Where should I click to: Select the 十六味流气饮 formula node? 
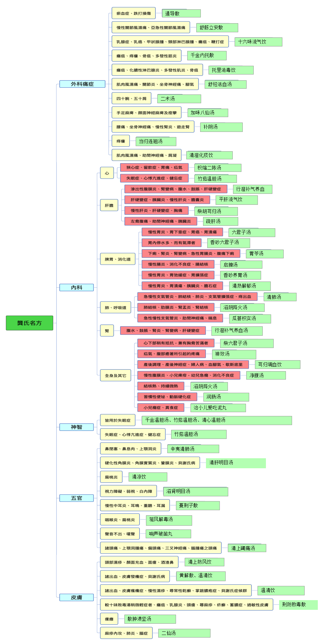tap(258, 42)
